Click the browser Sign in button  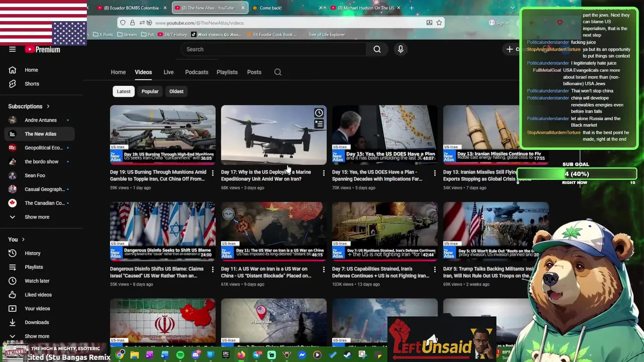499,23
